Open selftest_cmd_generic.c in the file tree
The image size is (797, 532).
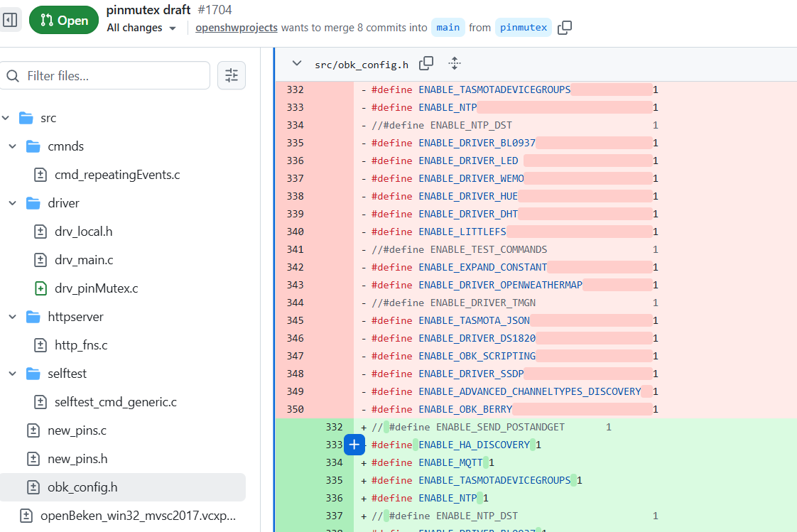click(x=116, y=403)
